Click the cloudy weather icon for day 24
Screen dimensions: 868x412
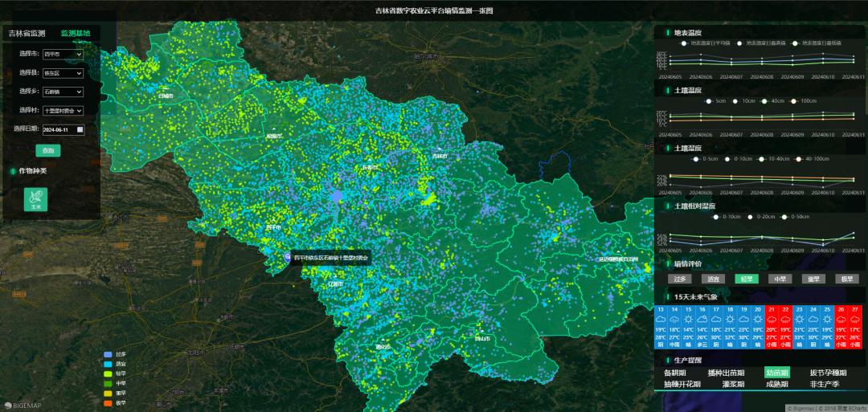click(813, 319)
